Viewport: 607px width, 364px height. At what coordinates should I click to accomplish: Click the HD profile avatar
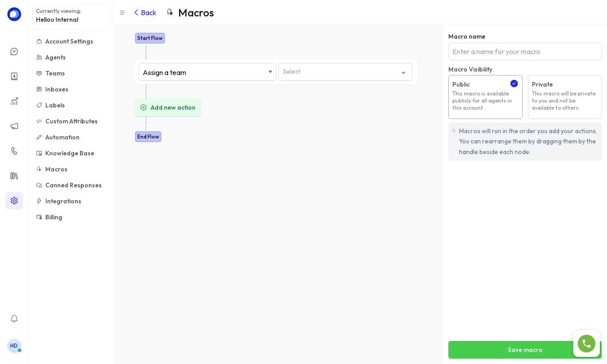point(14,346)
